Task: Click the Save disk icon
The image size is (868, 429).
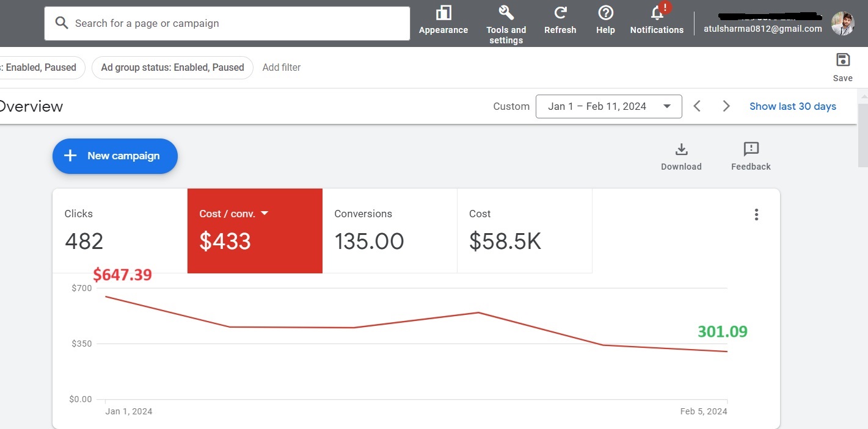Action: (x=842, y=60)
